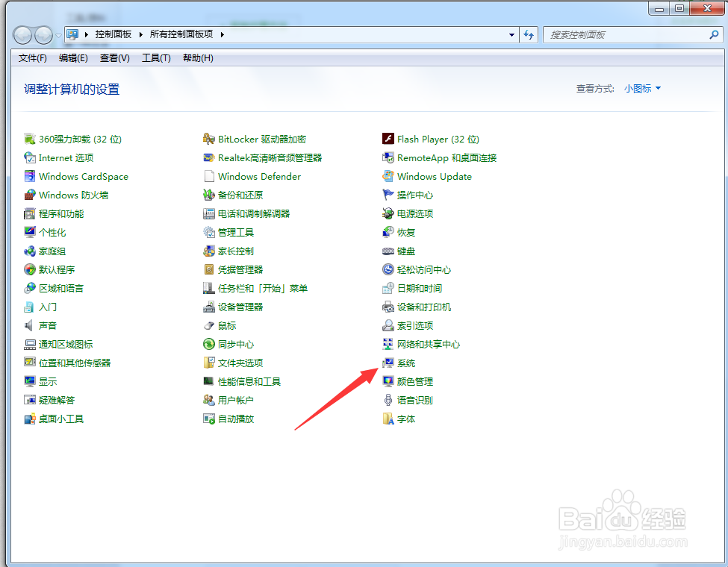Click the Flash Player icon
The image size is (728, 567).
click(x=388, y=139)
